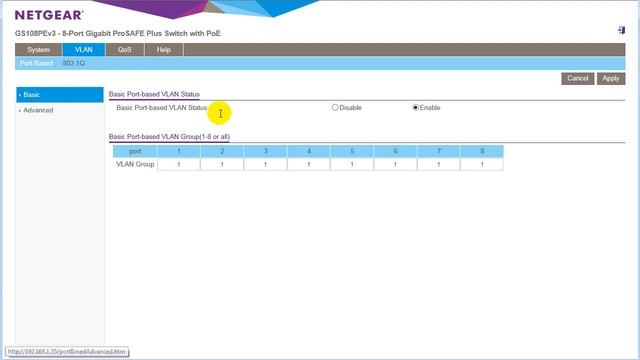The image size is (640, 360).
Task: Open the Help tab
Action: coord(163,49)
